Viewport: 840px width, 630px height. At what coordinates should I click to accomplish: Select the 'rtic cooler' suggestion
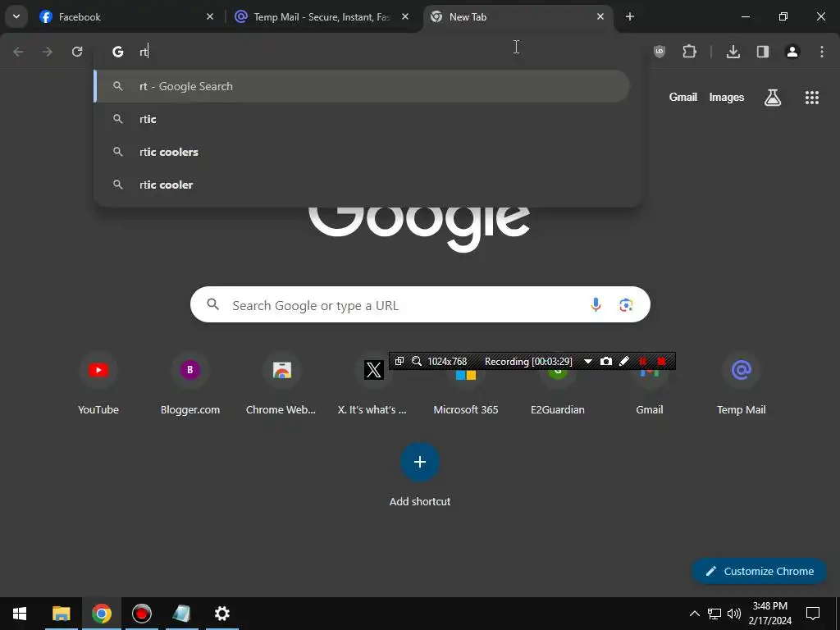pos(362,185)
